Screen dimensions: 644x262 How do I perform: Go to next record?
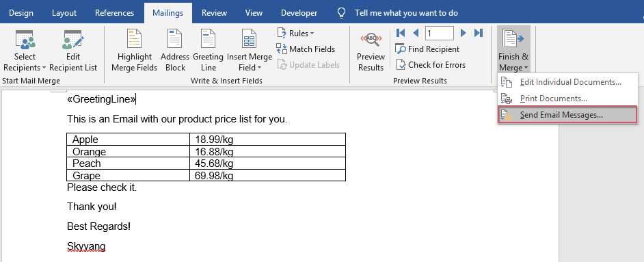[464, 33]
